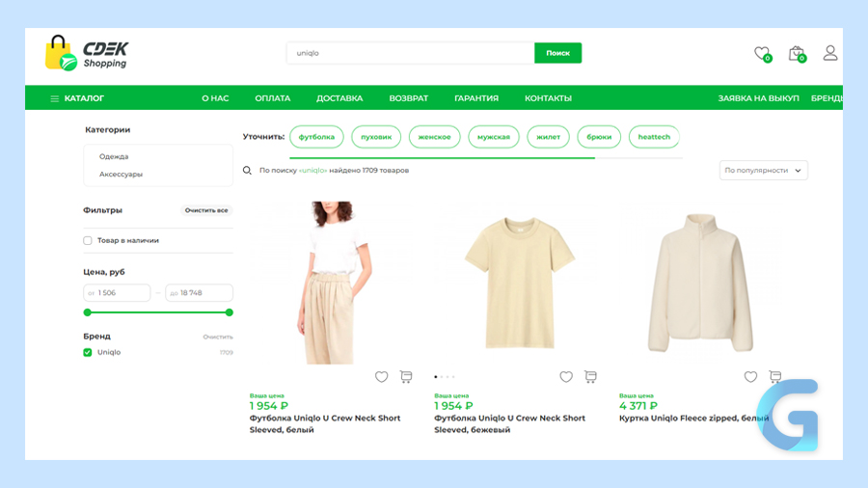The image size is (868, 488).
Task: Click the Очистить все filters button
Action: point(206,210)
